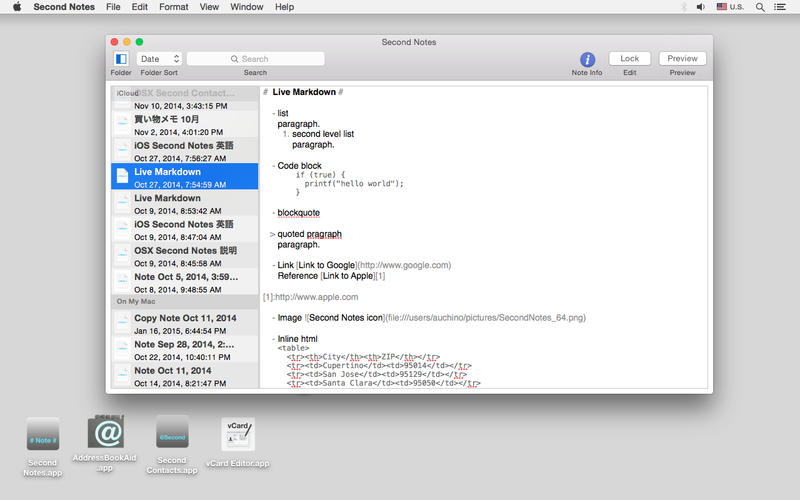Click the Santa Clara table row in editor
The height and width of the screenshot is (500, 800).
(x=384, y=383)
